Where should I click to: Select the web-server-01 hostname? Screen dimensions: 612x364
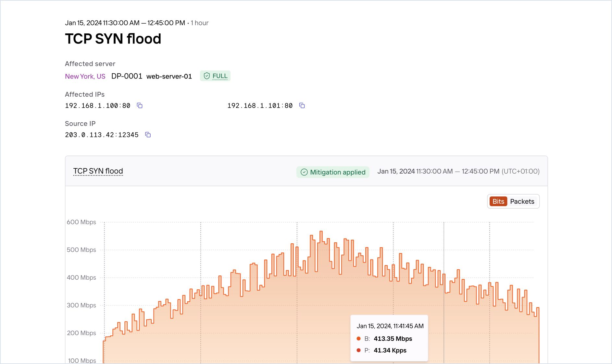pyautogui.click(x=169, y=76)
